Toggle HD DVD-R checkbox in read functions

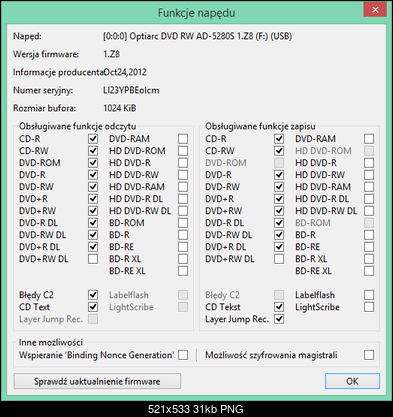pyautogui.click(x=183, y=163)
